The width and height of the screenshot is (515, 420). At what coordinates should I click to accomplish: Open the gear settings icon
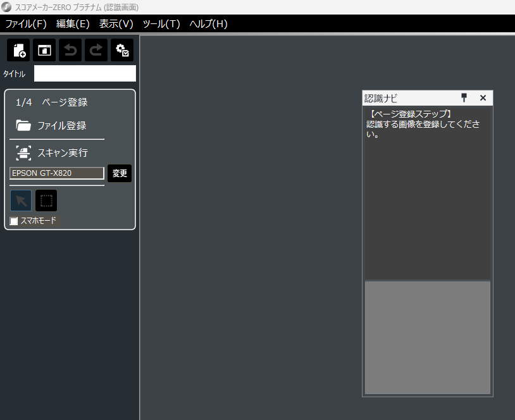(x=122, y=50)
